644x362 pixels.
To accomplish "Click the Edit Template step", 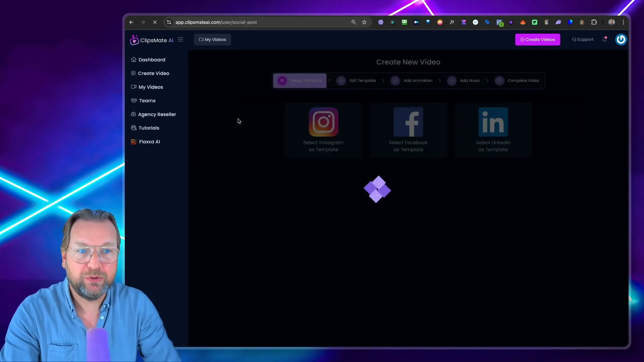I will pyautogui.click(x=356, y=80).
